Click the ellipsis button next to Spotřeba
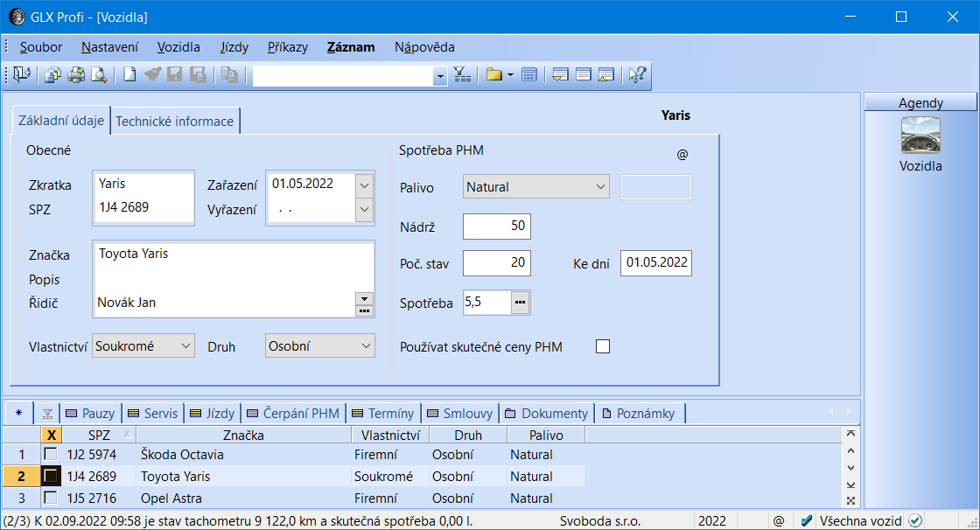The height and width of the screenshot is (530, 980). tap(520, 303)
